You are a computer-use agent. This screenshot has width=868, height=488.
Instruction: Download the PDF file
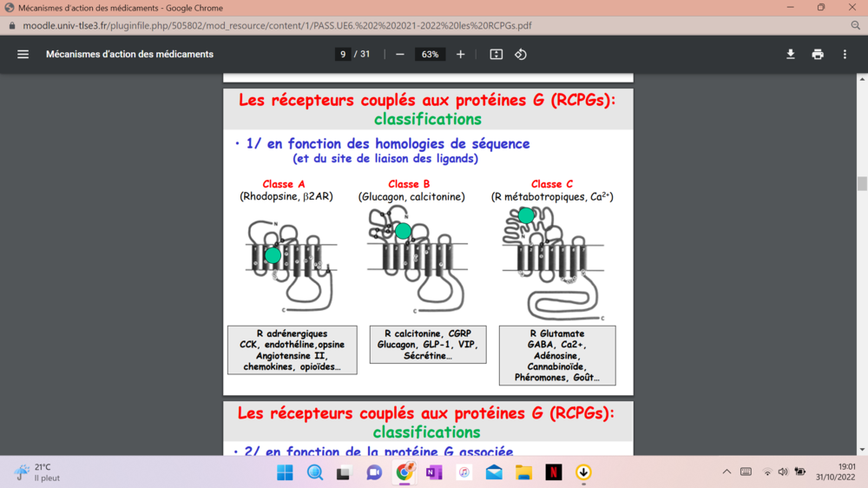point(791,55)
